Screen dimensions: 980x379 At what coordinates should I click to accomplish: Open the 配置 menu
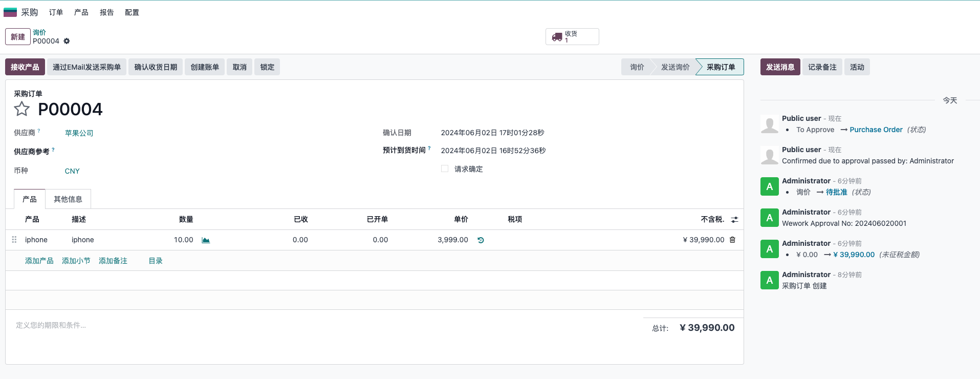pos(132,12)
